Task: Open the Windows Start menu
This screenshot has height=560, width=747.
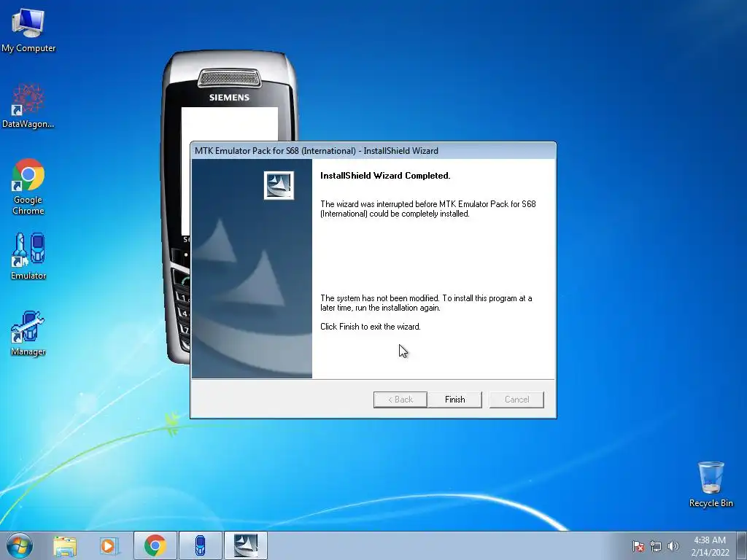Action: point(19,545)
